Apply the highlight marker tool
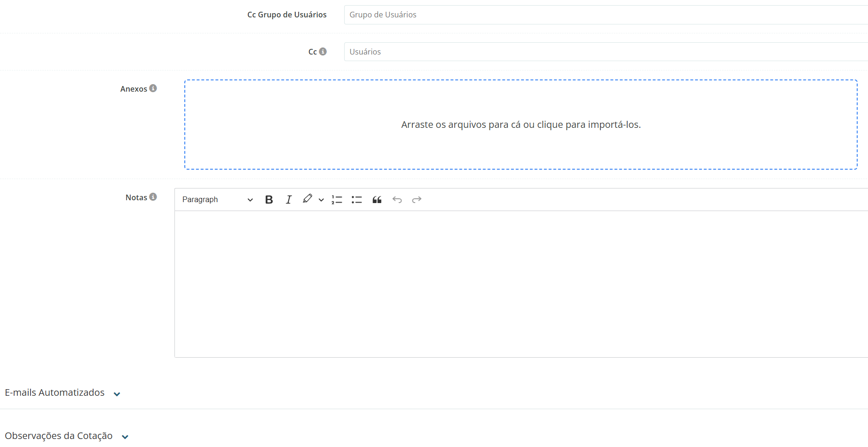 308,199
